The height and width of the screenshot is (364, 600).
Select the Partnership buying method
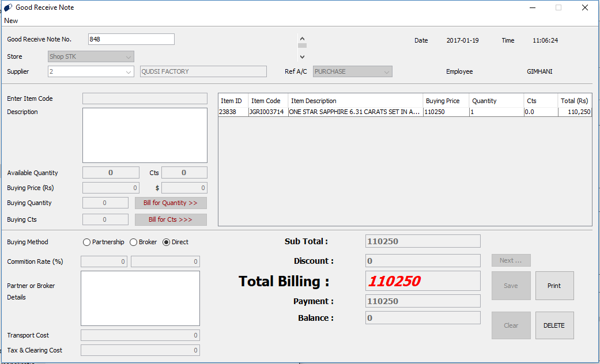87,242
